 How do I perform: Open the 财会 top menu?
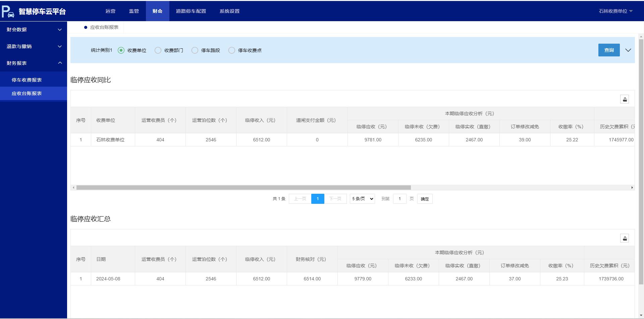point(157,11)
